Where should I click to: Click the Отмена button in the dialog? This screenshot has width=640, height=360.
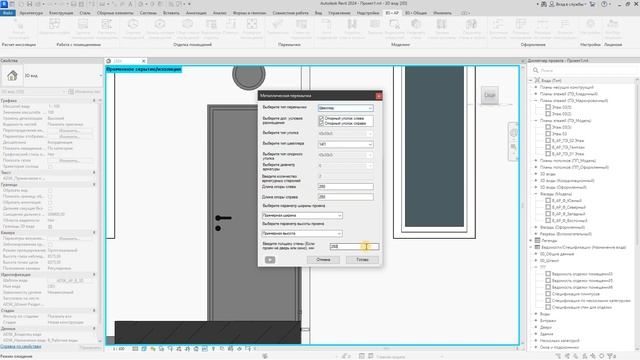coord(323,260)
